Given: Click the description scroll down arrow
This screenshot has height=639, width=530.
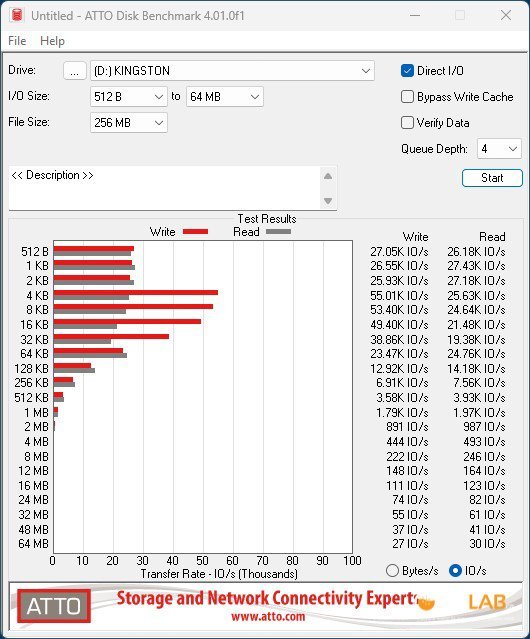Looking at the screenshot, I should (x=328, y=201).
